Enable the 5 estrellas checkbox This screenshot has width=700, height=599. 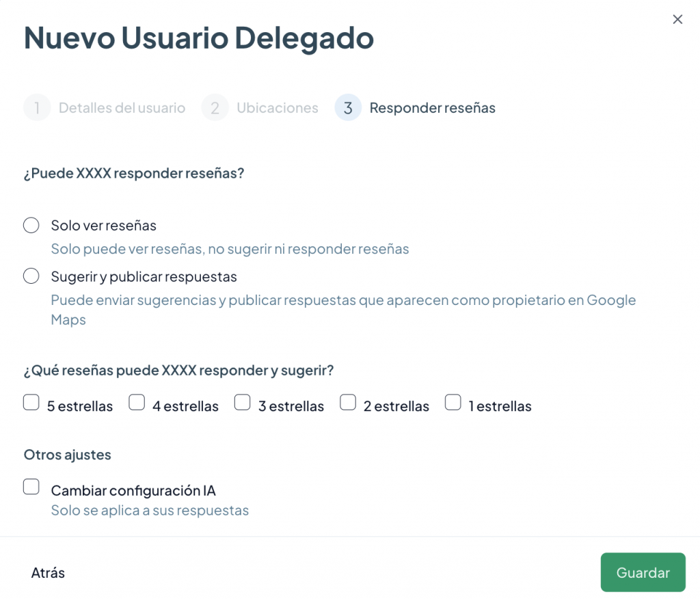[31, 402]
